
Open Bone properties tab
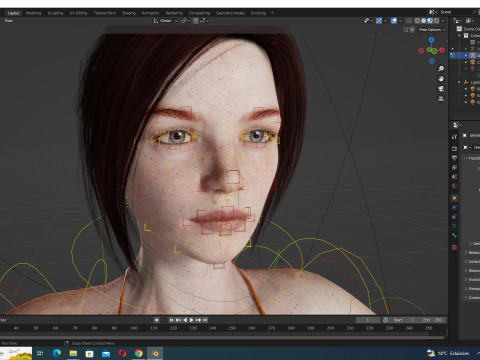[454, 235]
